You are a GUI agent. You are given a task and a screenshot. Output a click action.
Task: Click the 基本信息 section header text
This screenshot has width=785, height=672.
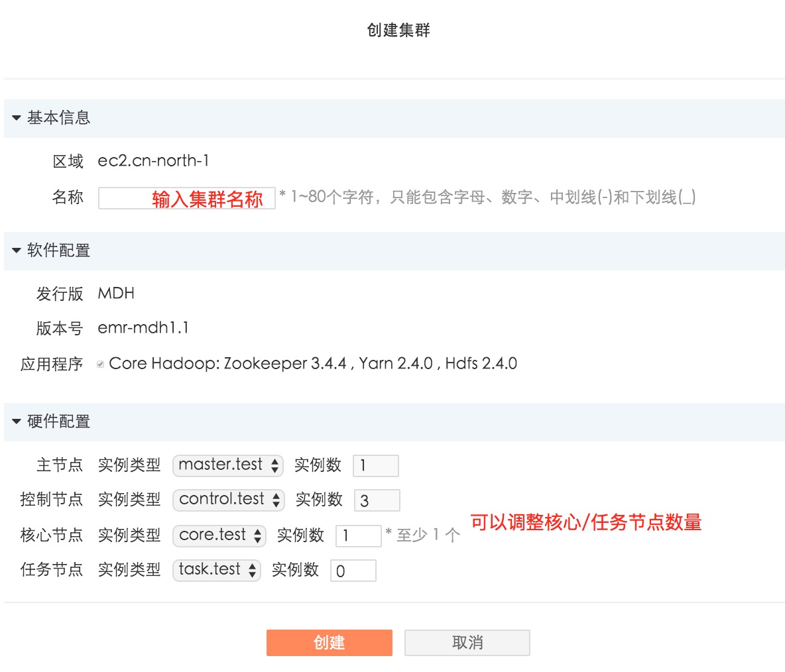pos(58,118)
